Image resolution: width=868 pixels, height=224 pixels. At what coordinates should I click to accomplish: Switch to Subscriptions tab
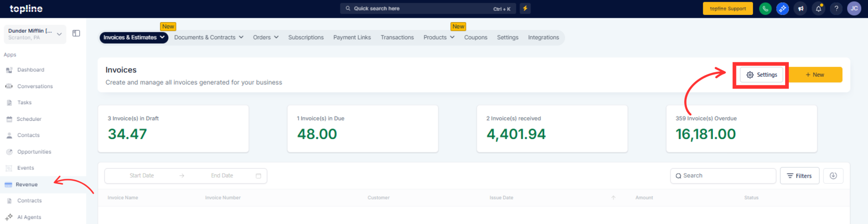tap(306, 38)
